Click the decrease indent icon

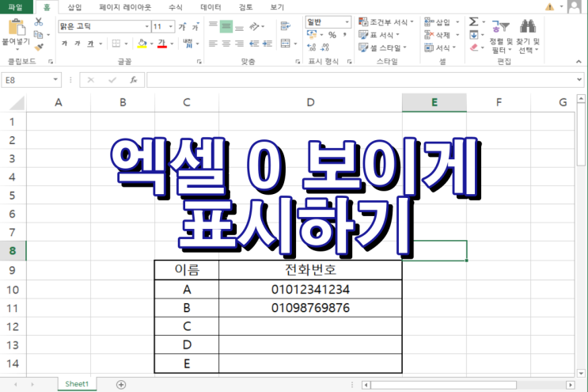(x=254, y=44)
